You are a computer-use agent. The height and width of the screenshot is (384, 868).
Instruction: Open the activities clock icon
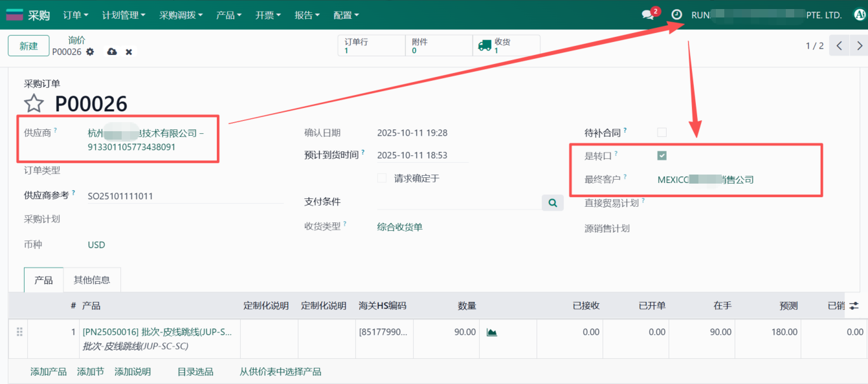tap(676, 14)
